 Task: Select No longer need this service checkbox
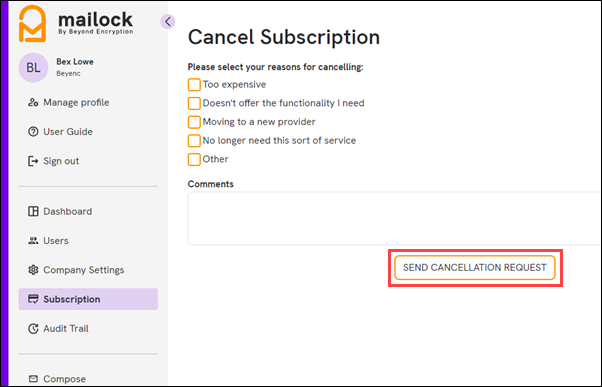click(194, 141)
